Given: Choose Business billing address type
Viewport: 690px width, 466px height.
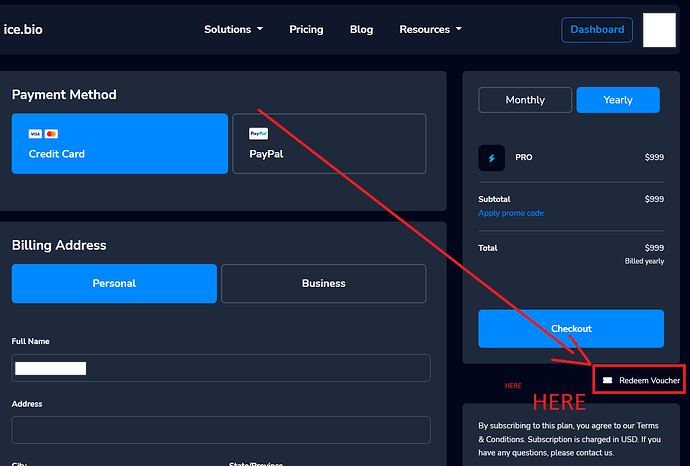Looking at the screenshot, I should click(323, 283).
